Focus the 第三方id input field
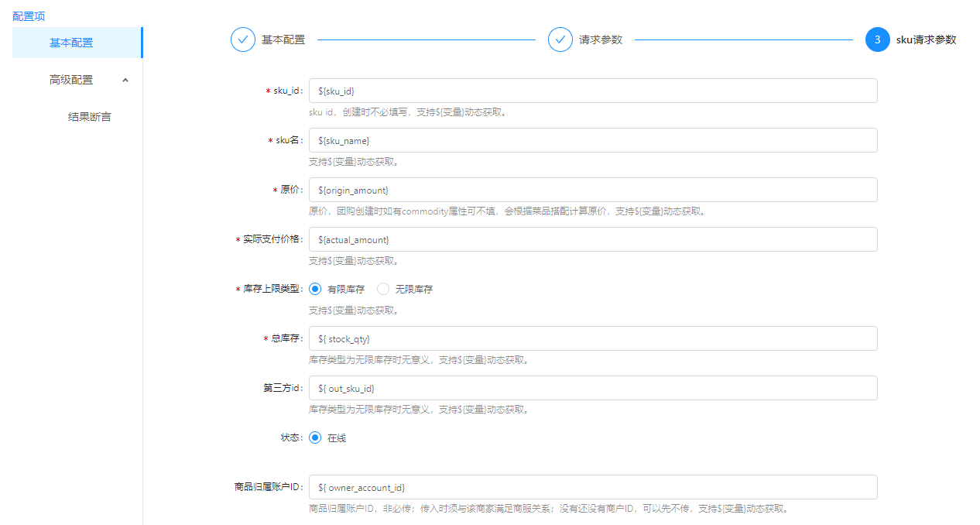980x525 pixels. click(x=593, y=388)
